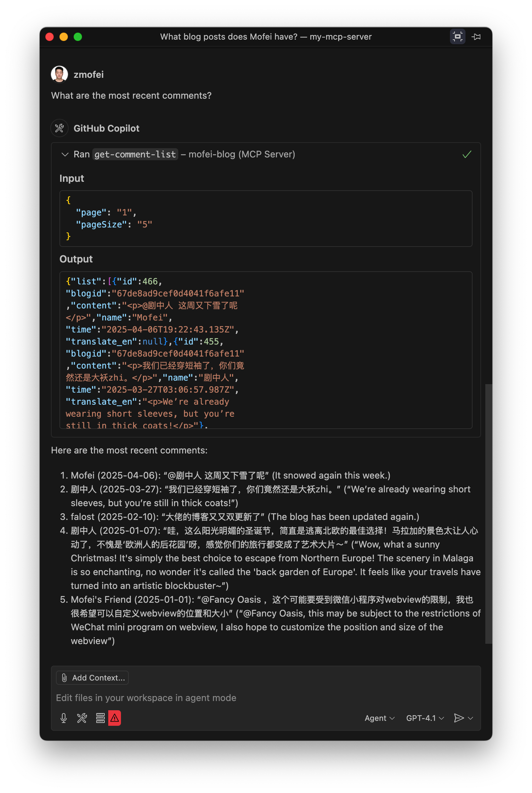Click the green success checkmark icon
The height and width of the screenshot is (793, 532).
click(467, 154)
